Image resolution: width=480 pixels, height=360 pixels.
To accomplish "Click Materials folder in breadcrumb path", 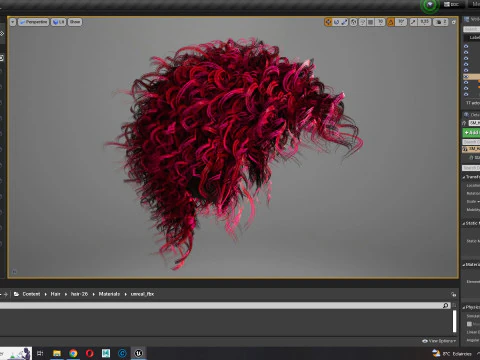I will [109, 294].
